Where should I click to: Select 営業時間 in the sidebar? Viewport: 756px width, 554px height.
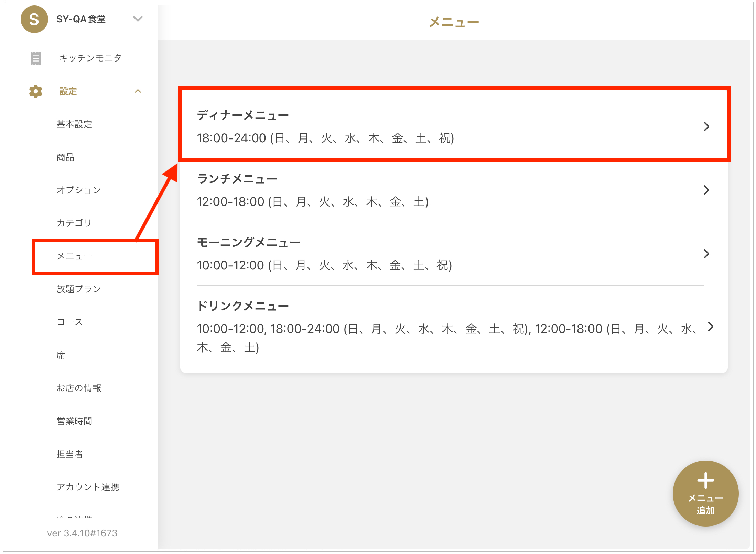pos(74,421)
